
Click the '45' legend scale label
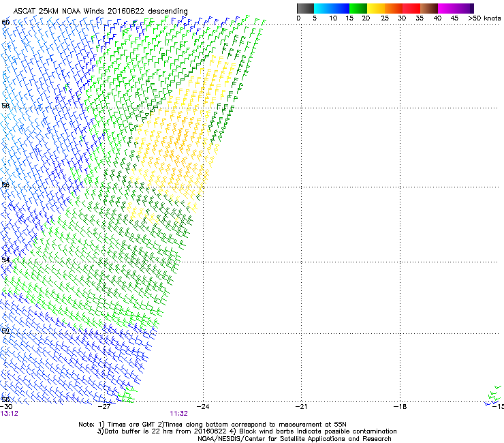454,18
